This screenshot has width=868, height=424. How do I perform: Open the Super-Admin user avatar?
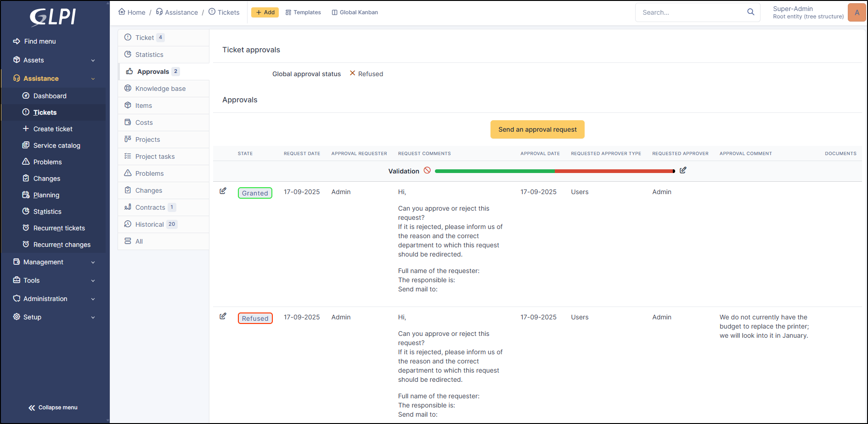tap(856, 12)
